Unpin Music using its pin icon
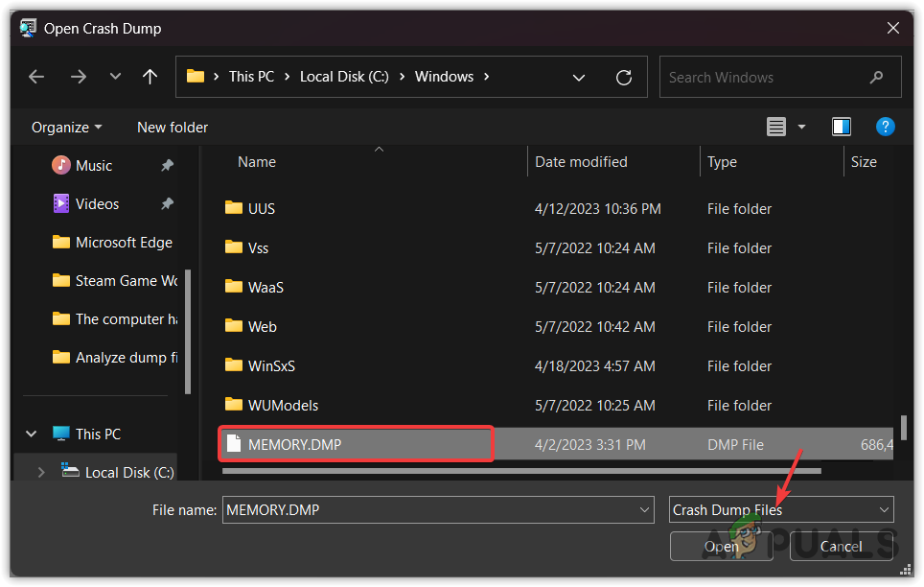 coord(168,166)
